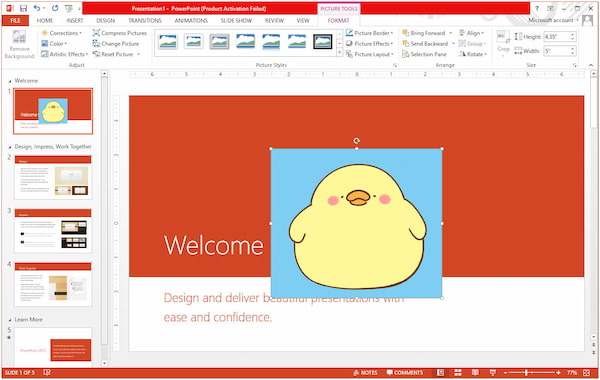Expand the picture styles gallery More arrow
The width and height of the screenshot is (600, 380).
(x=339, y=53)
